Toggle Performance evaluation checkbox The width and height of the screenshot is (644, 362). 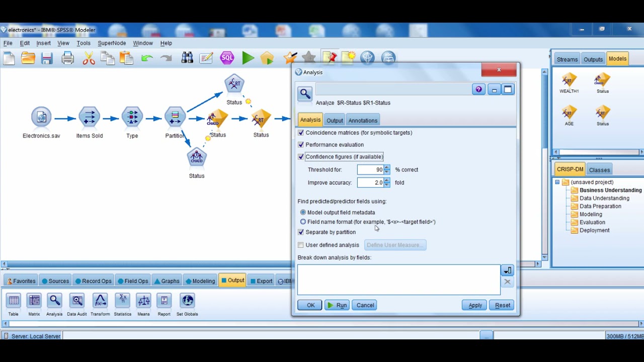coord(301,145)
